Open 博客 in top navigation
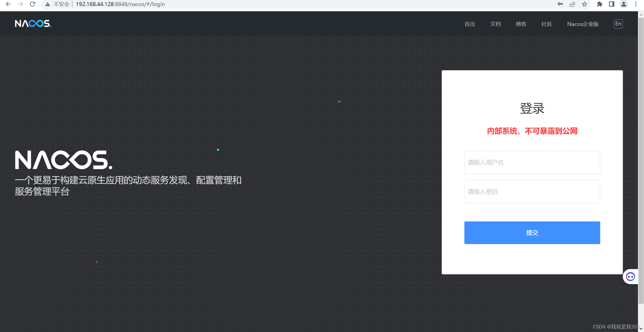Viewport: 644px width, 332px height. (x=521, y=24)
